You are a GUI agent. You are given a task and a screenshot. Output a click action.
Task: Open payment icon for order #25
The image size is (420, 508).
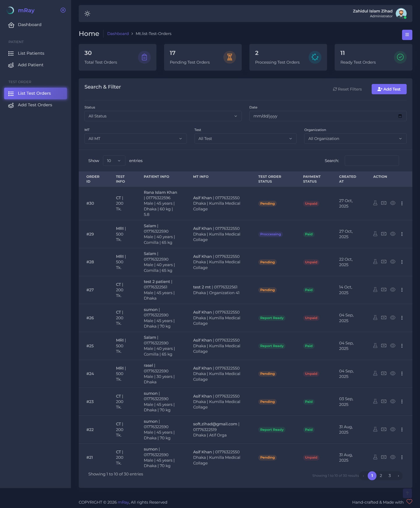click(x=383, y=346)
